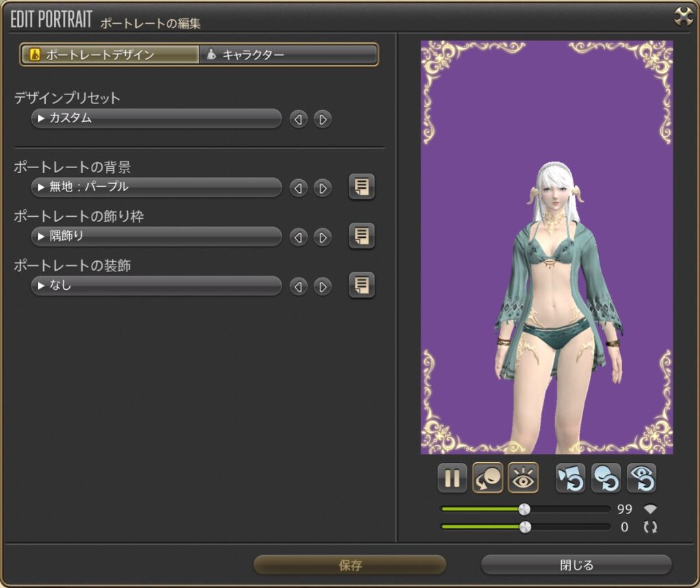Open background list icon
The width and height of the screenshot is (700, 588).
pyautogui.click(x=362, y=187)
